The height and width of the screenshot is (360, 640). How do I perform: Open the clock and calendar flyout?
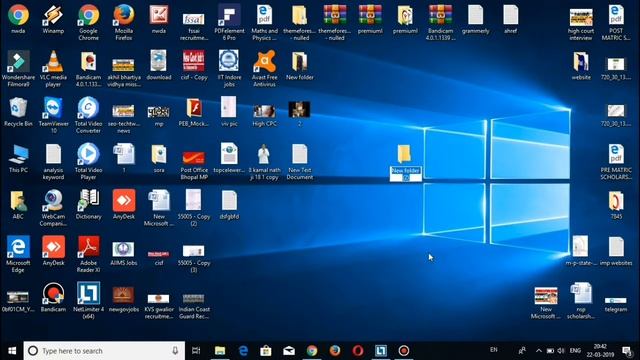600,351
